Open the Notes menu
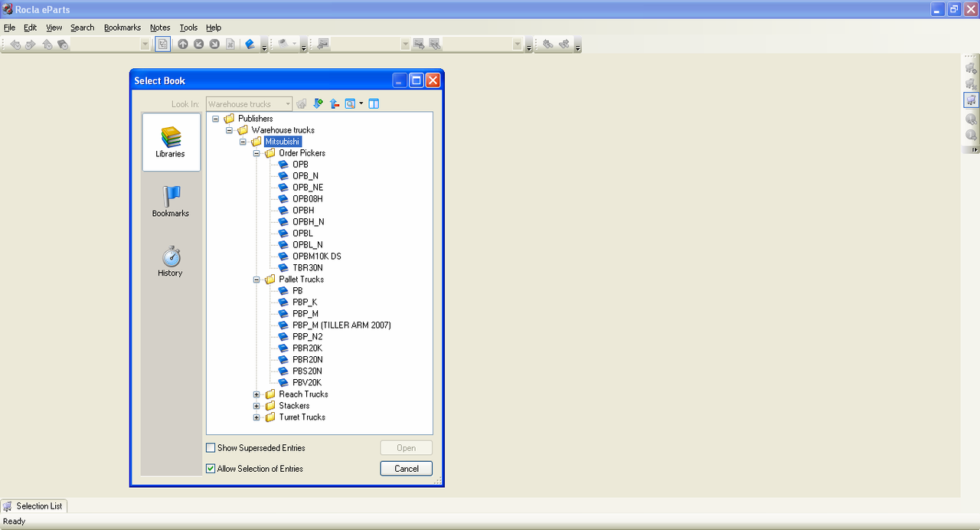The height and width of the screenshot is (530, 980). pyautogui.click(x=160, y=28)
